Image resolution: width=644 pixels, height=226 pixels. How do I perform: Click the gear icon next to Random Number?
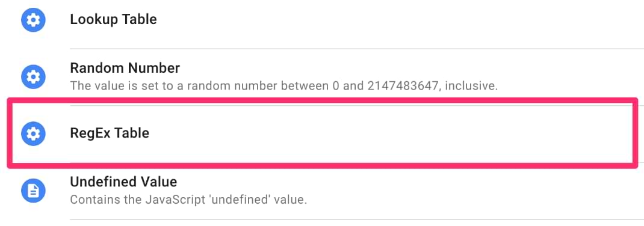tap(33, 77)
